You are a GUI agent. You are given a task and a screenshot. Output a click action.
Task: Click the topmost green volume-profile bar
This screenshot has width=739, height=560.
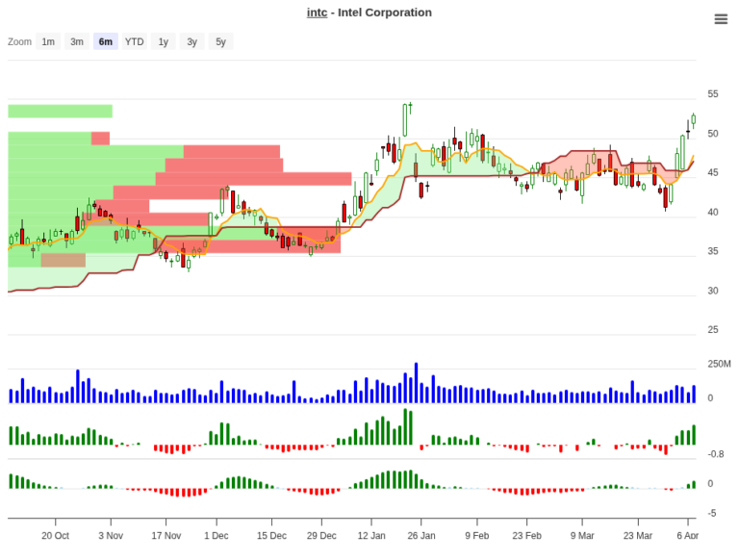point(61,112)
